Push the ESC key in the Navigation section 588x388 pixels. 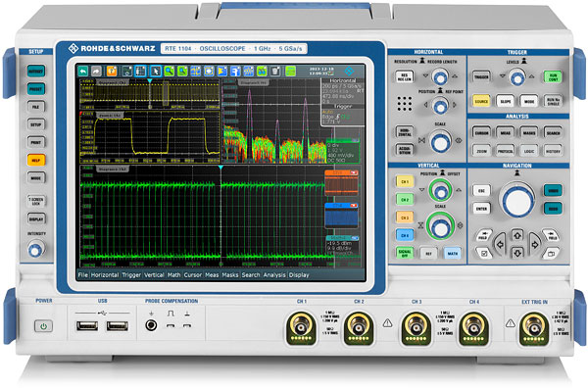(481, 190)
